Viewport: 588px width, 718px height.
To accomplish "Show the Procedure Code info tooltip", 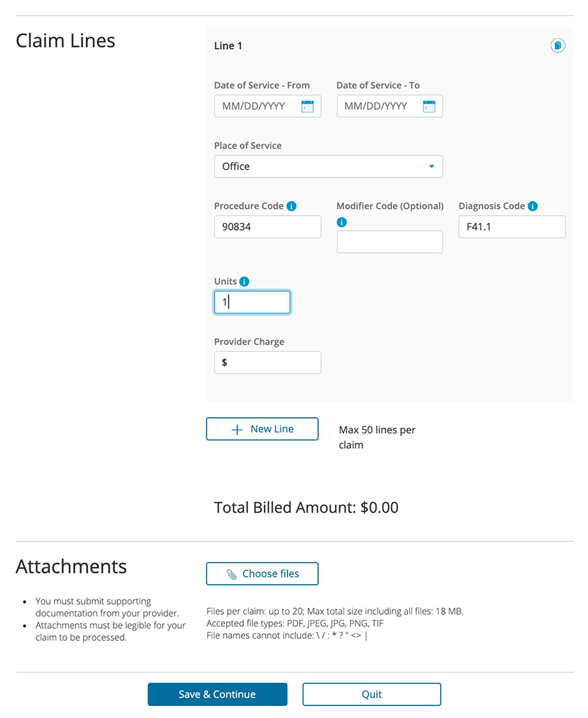I will (292, 206).
